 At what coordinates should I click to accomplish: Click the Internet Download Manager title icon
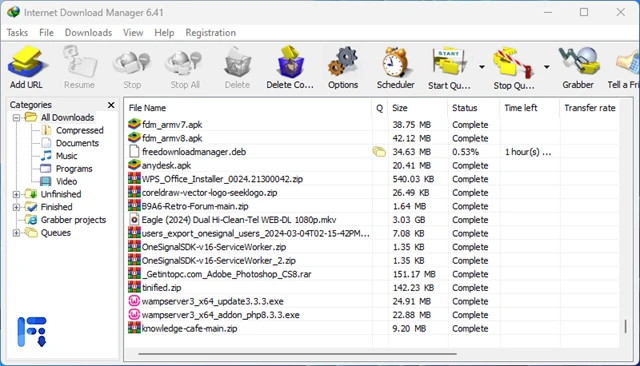[x=13, y=12]
